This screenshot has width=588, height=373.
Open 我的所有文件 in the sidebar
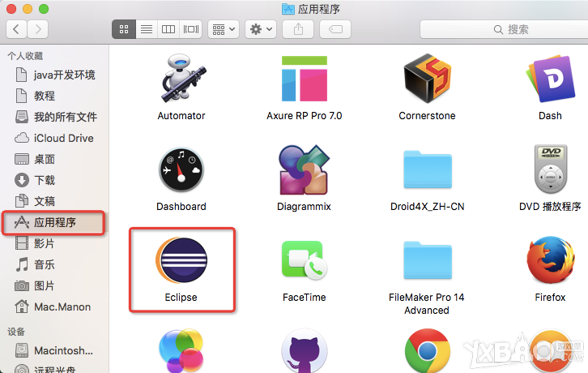coord(55,117)
